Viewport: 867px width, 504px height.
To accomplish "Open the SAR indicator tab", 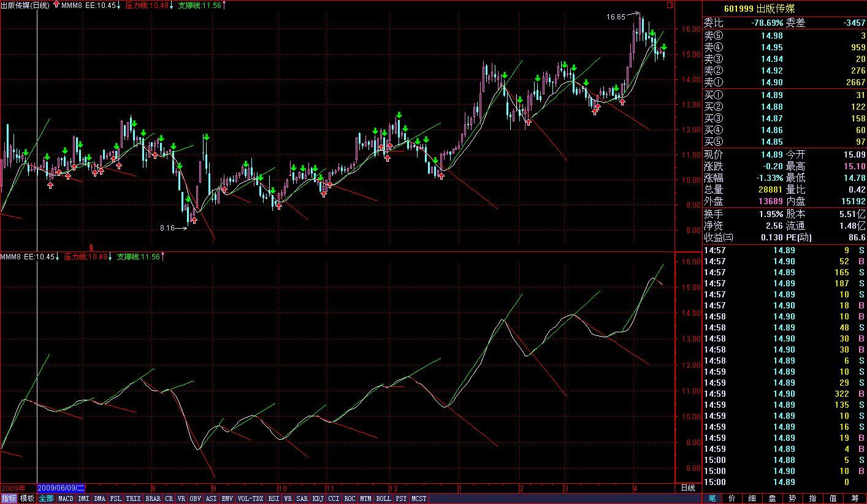I will coord(302,499).
